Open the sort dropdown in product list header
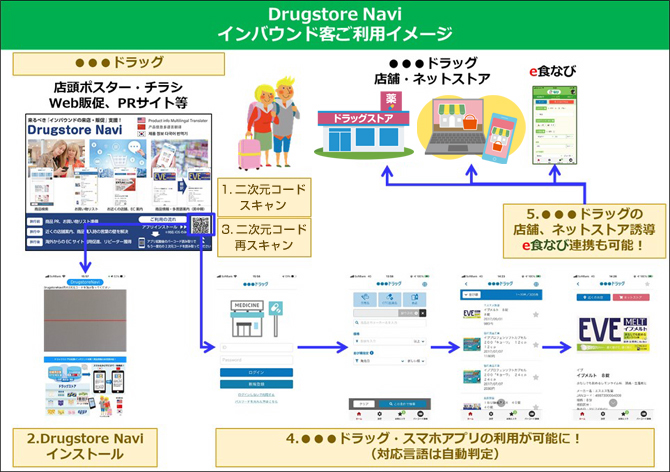The image size is (670, 472). 471,295
